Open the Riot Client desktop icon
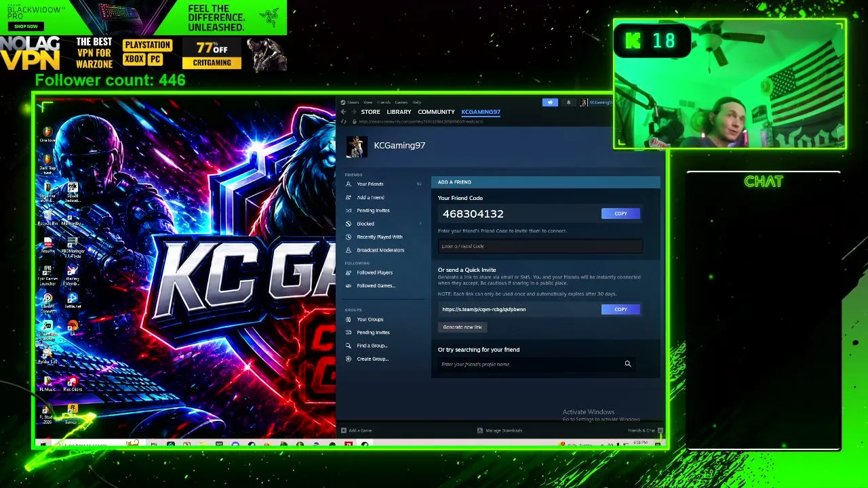The height and width of the screenshot is (488, 868). pyautogui.click(x=73, y=384)
